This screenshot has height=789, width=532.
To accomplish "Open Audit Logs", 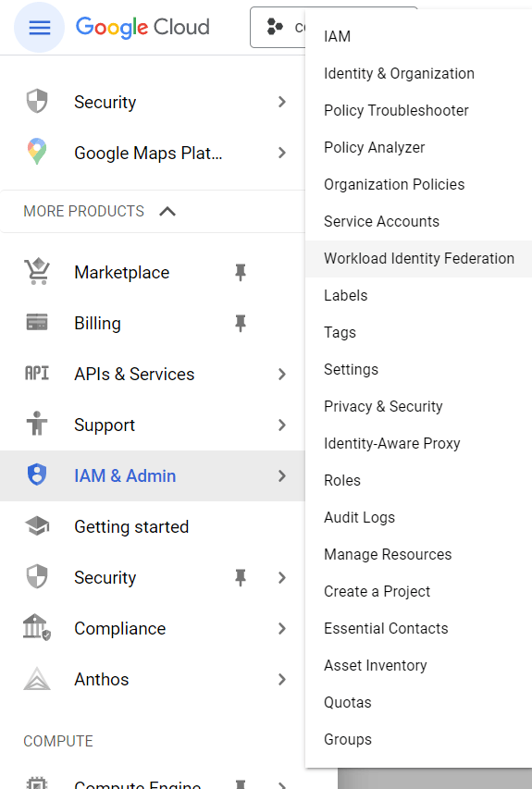I will (x=359, y=517).
